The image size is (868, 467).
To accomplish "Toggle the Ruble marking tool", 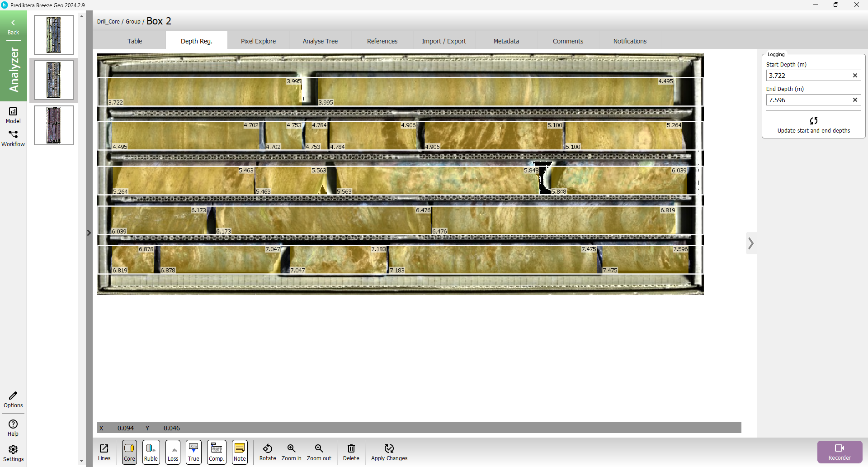I will point(151,452).
